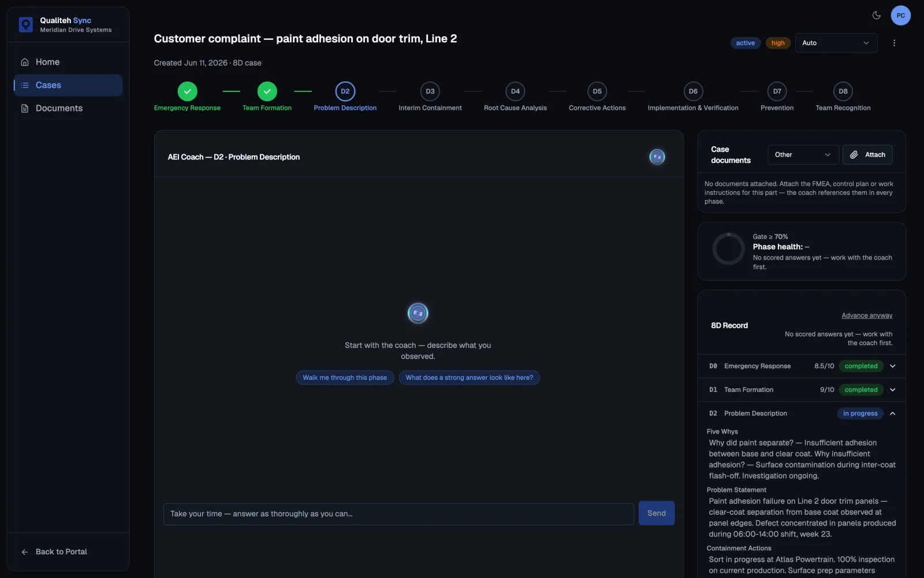Click the Containment Actions heading

[739, 549]
